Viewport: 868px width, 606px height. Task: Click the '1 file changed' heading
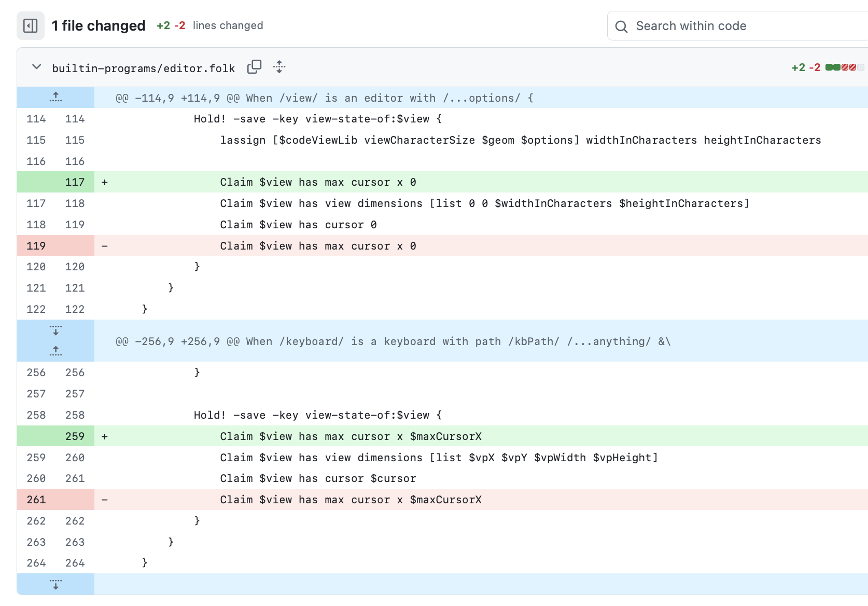click(99, 26)
